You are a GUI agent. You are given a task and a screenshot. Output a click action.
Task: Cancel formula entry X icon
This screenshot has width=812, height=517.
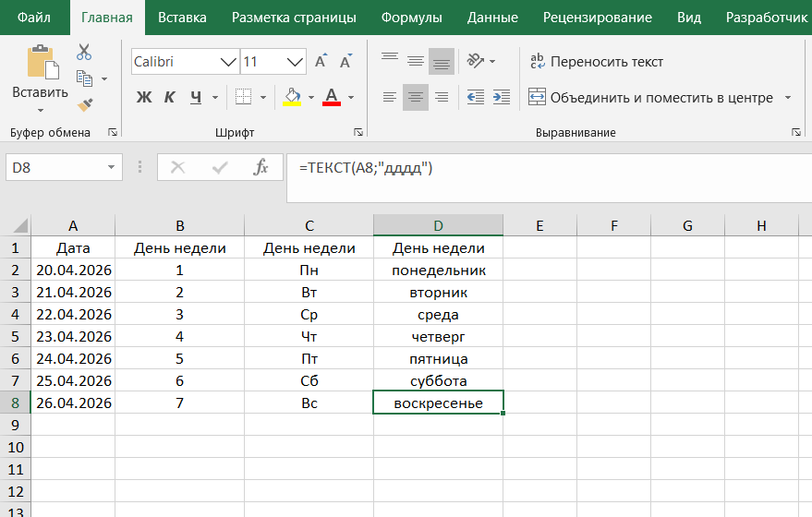177,167
